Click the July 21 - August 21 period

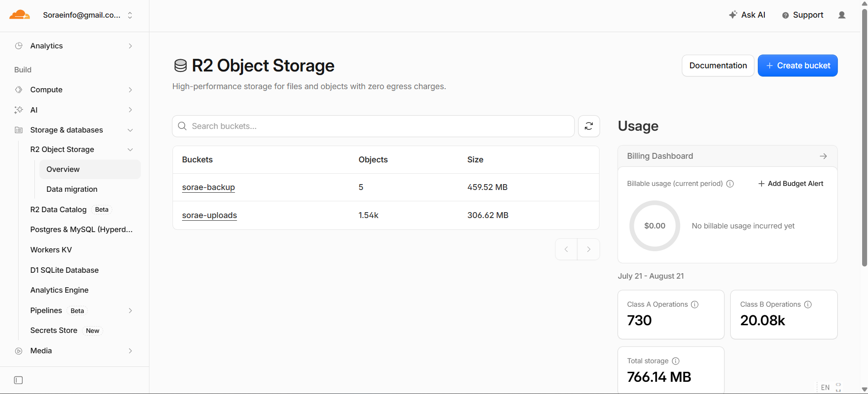(651, 276)
